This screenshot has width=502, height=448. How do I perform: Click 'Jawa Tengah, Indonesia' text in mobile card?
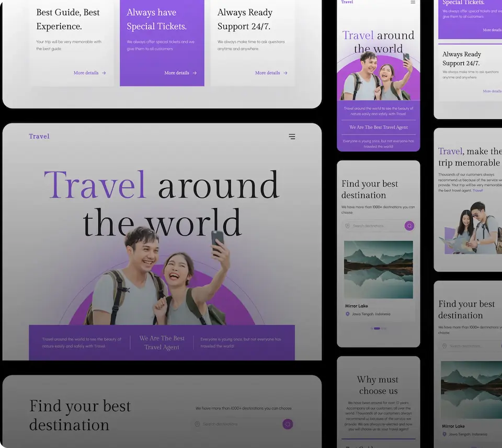click(371, 314)
